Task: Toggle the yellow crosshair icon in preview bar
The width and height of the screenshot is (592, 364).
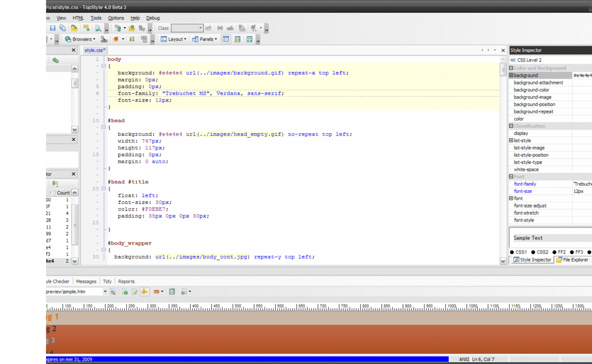Action: click(144, 292)
